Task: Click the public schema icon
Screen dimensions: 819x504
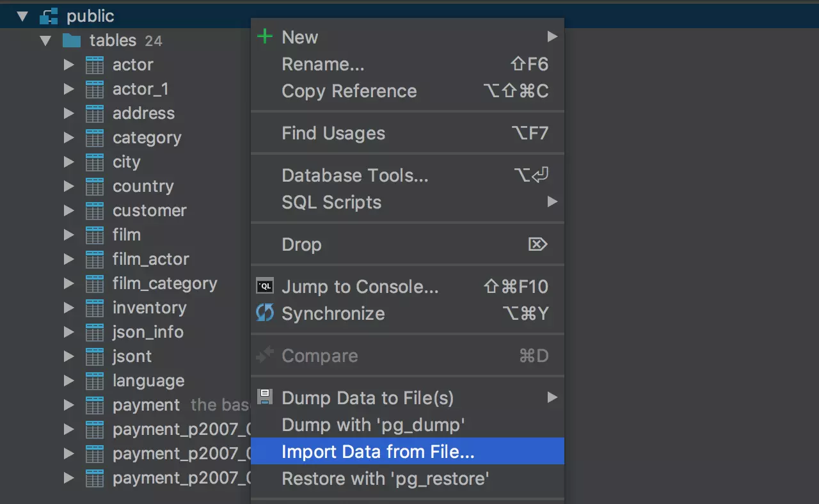Action: tap(49, 16)
